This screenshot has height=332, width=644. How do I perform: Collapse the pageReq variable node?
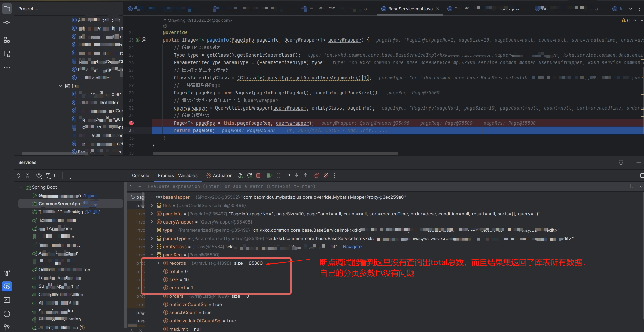(152, 255)
